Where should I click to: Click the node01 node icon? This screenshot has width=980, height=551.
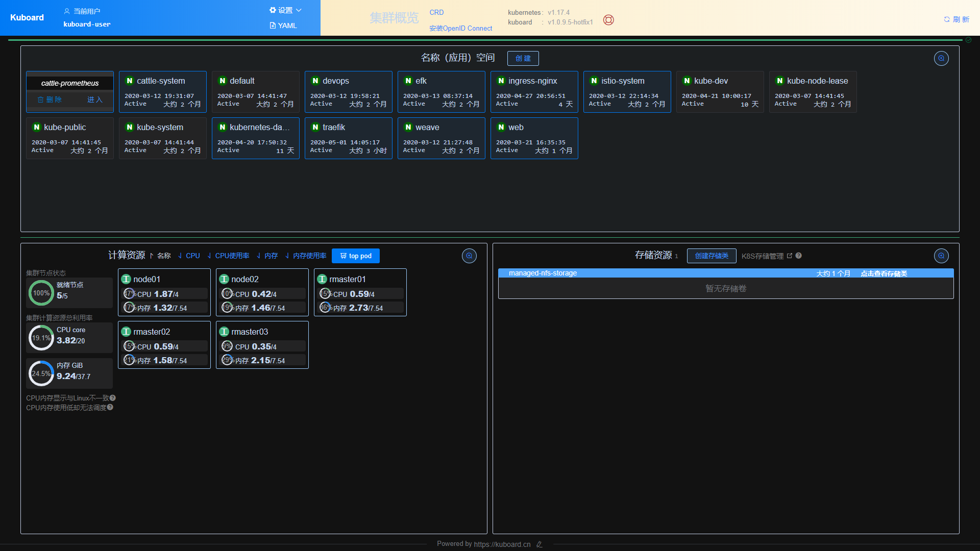coord(126,279)
